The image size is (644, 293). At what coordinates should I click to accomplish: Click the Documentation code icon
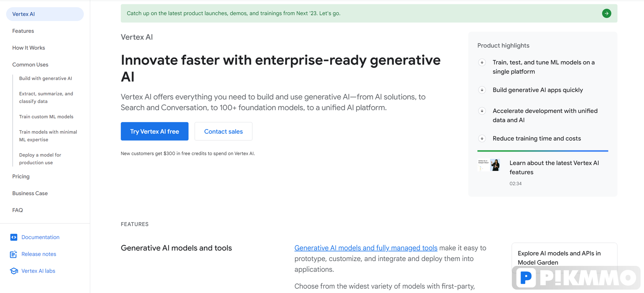click(14, 237)
